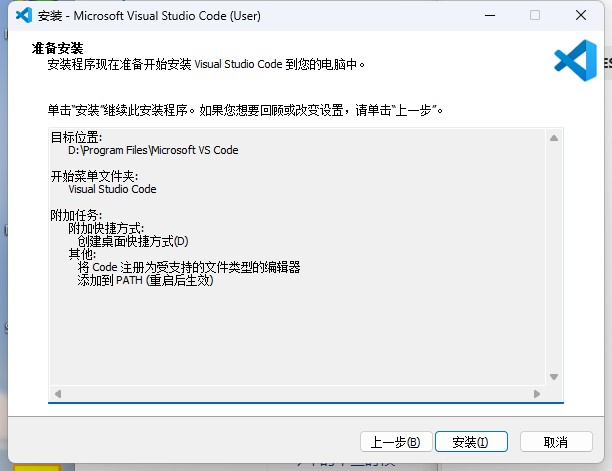Screen dimensions: 612x471
Task: Click the 开始菜单文件夹 label
Action: click(94, 176)
